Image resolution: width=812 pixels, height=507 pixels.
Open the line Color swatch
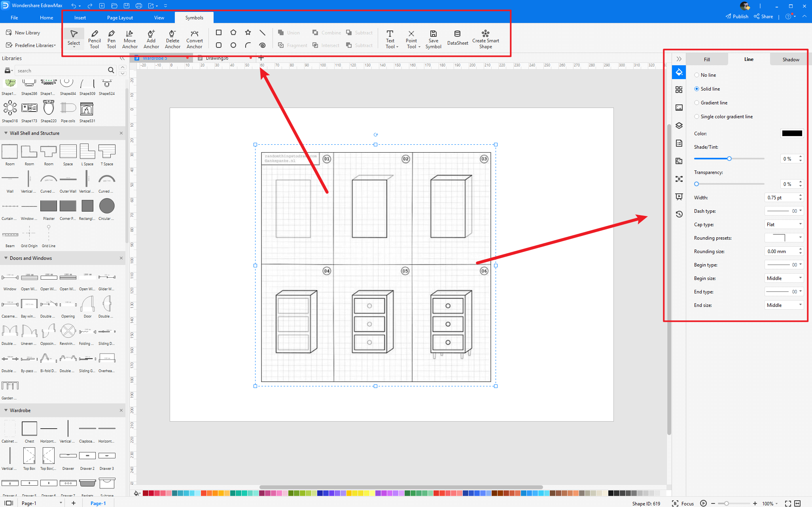[x=792, y=133]
